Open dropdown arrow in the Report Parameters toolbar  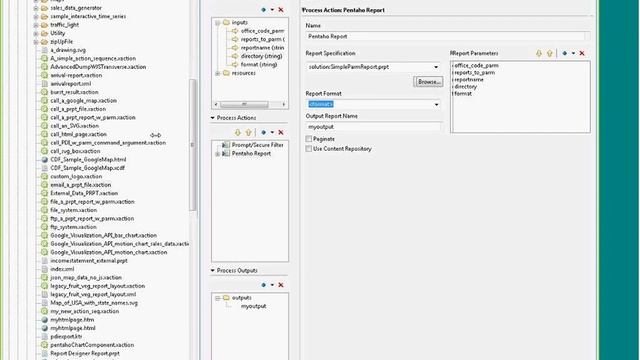[573, 53]
